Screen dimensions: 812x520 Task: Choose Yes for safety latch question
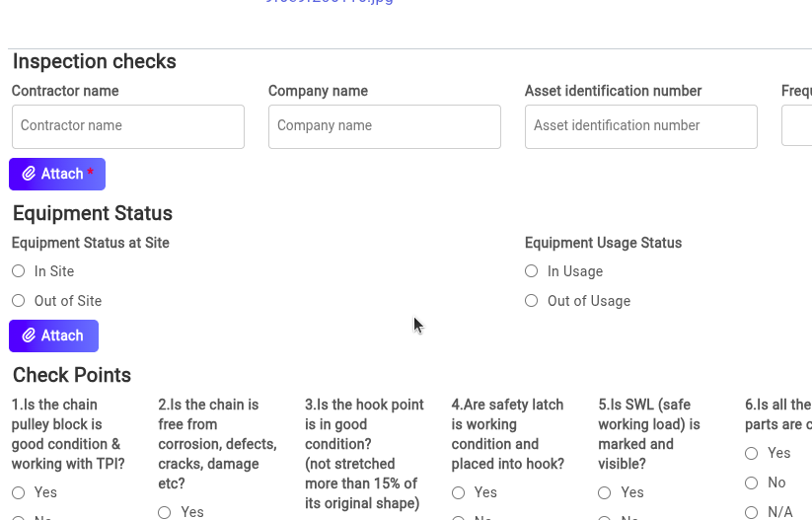click(x=459, y=492)
